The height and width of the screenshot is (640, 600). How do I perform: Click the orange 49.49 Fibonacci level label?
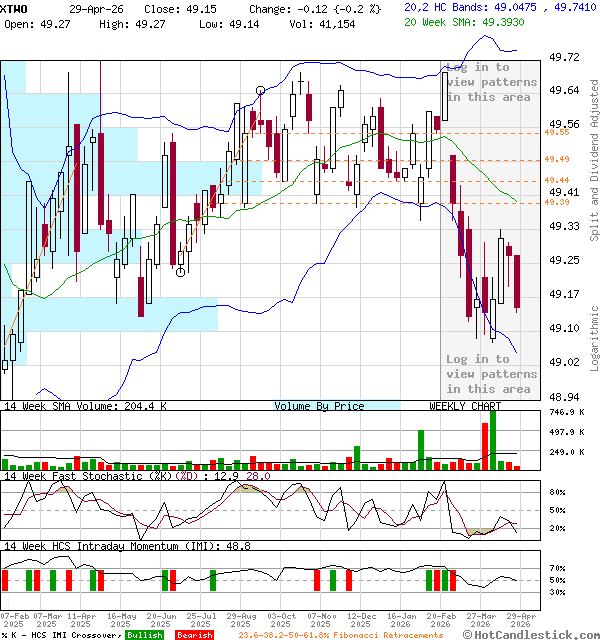pos(557,159)
